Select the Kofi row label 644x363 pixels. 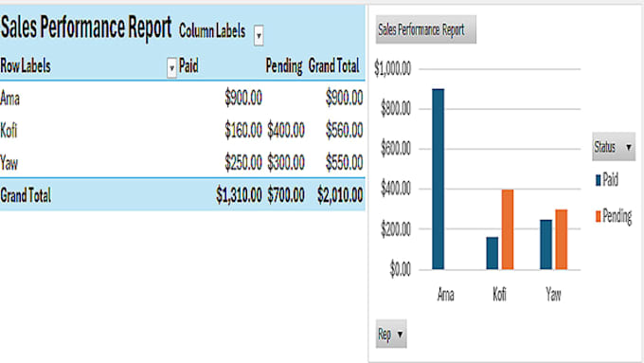(9, 131)
